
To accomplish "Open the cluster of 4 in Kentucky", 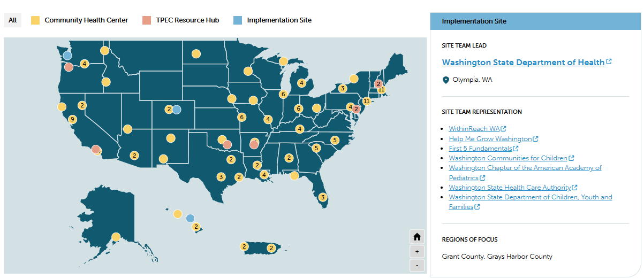I will point(300,129).
